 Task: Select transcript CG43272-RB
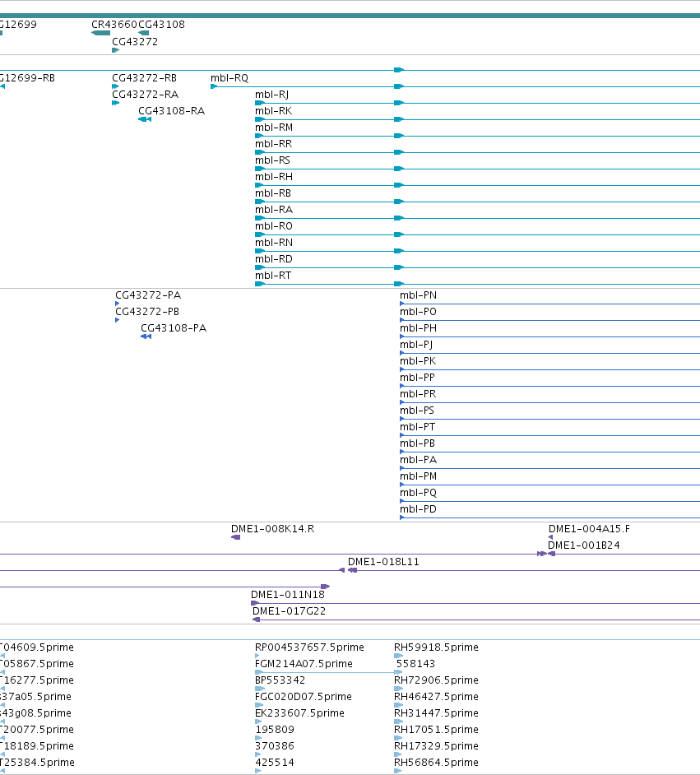144,77
